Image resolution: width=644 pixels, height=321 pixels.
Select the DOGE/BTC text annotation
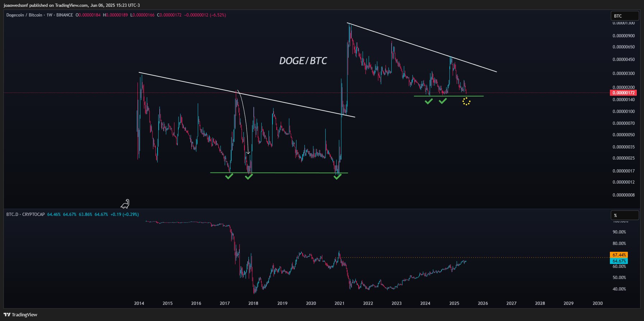[x=303, y=61]
